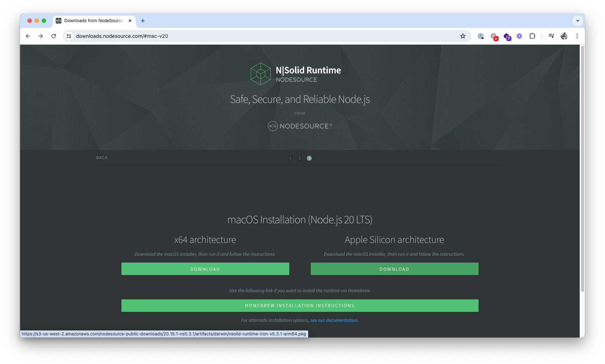Open Homebrew Installation Instructions

pos(300,306)
